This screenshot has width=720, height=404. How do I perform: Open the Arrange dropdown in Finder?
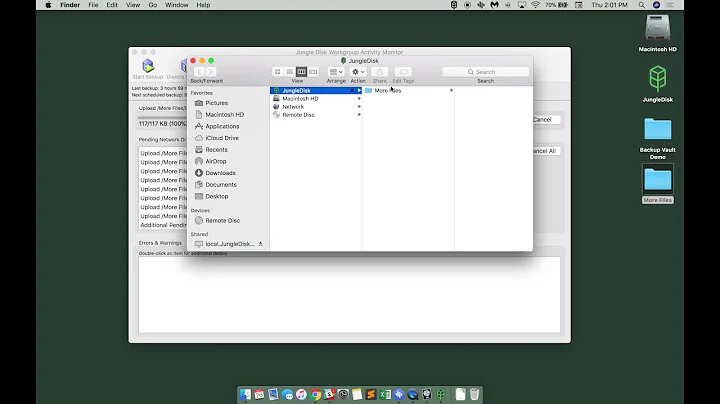[336, 72]
